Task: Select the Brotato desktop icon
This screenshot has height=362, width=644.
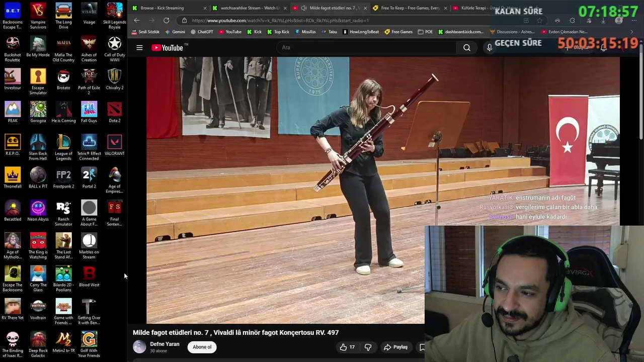Action: 63,79
